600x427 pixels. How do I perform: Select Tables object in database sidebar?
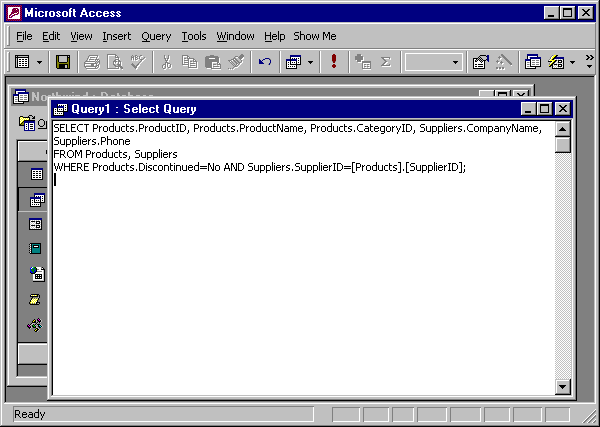pyautogui.click(x=36, y=174)
